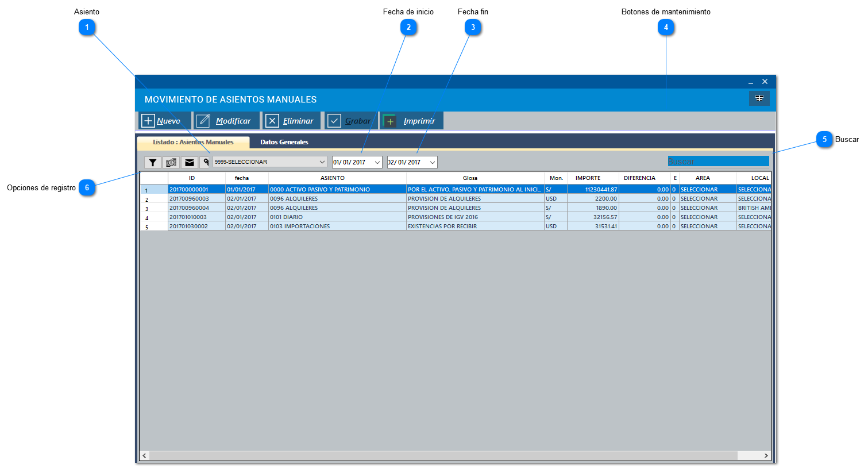868x468 pixels.
Task: Click row header number 5
Action: tap(154, 227)
